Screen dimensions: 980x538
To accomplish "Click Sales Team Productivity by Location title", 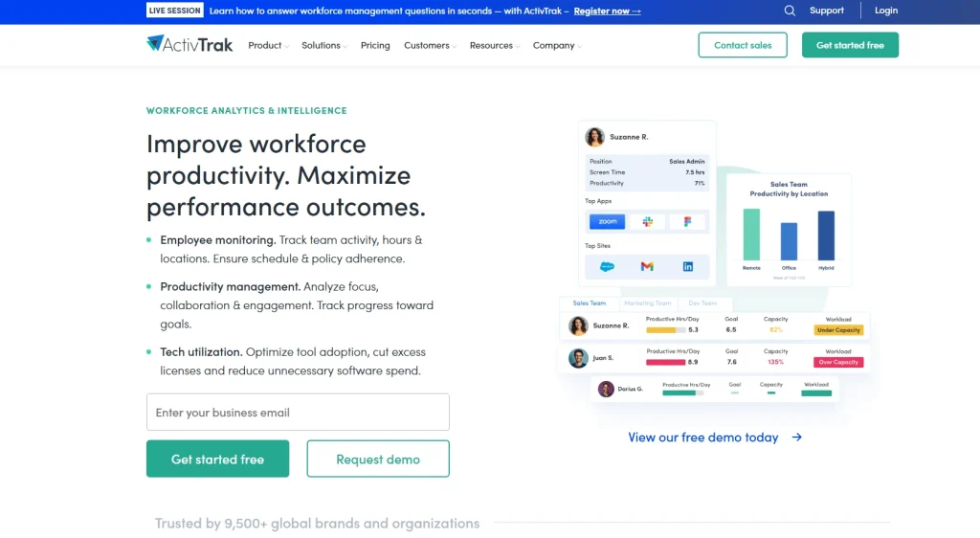I will tap(789, 190).
